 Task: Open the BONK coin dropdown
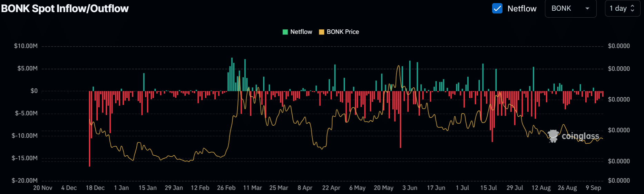click(570, 9)
